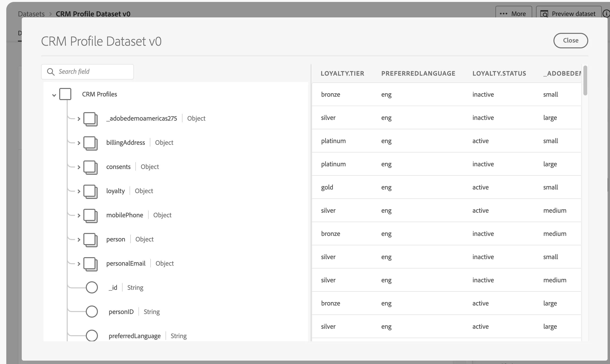This screenshot has width=610, height=364.
Task: Click the mobilePhone field label
Action: [x=125, y=215]
